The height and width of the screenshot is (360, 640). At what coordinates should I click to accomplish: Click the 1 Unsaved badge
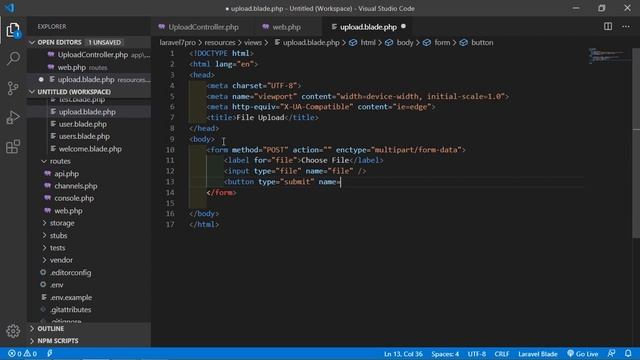coord(105,42)
